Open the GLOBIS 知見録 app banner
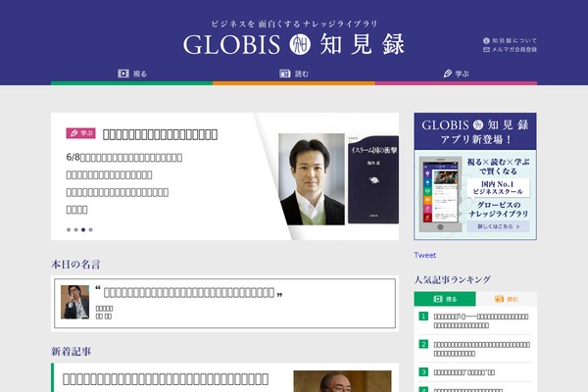Image resolution: width=588 pixels, height=392 pixels. [475, 176]
